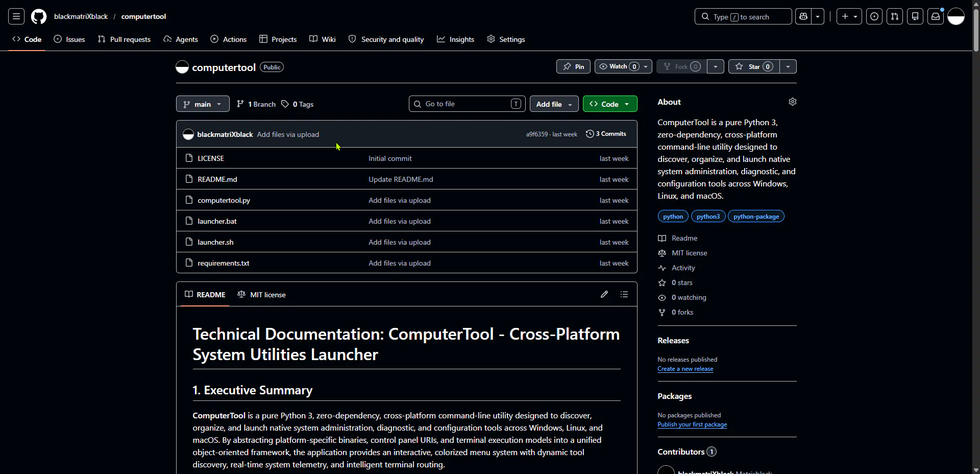The image size is (980, 474).
Task: Click the scale icon next to MIT license in About
Action: click(x=662, y=253)
